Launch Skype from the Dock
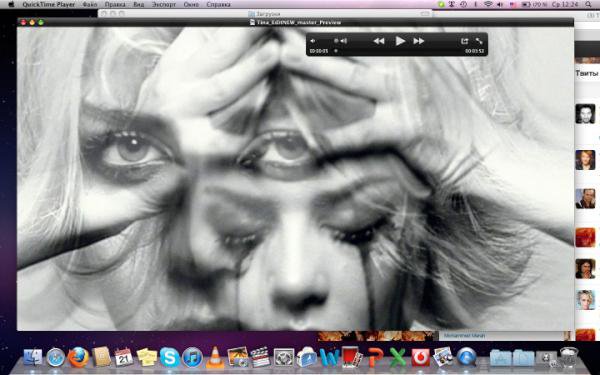600x375 pixels. [x=170, y=357]
